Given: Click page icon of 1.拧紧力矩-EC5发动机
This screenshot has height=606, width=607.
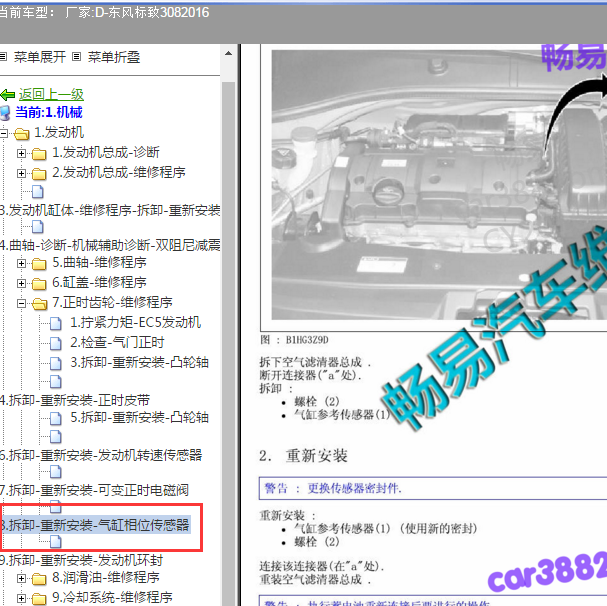Looking at the screenshot, I should (56, 323).
